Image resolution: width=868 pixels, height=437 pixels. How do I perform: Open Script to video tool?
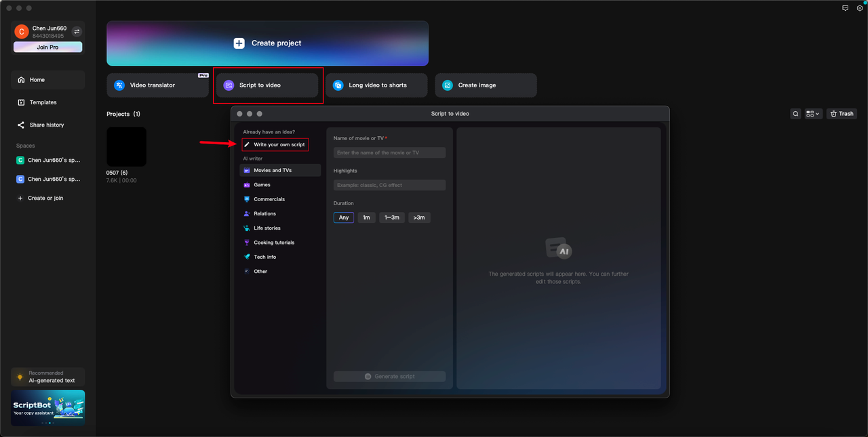coord(267,85)
